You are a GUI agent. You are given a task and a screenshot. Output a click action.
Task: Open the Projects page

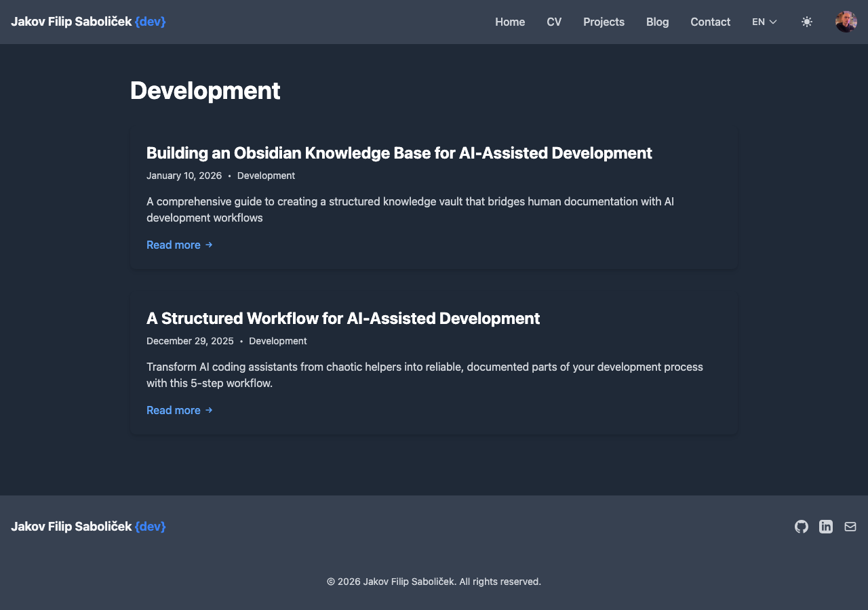(604, 22)
